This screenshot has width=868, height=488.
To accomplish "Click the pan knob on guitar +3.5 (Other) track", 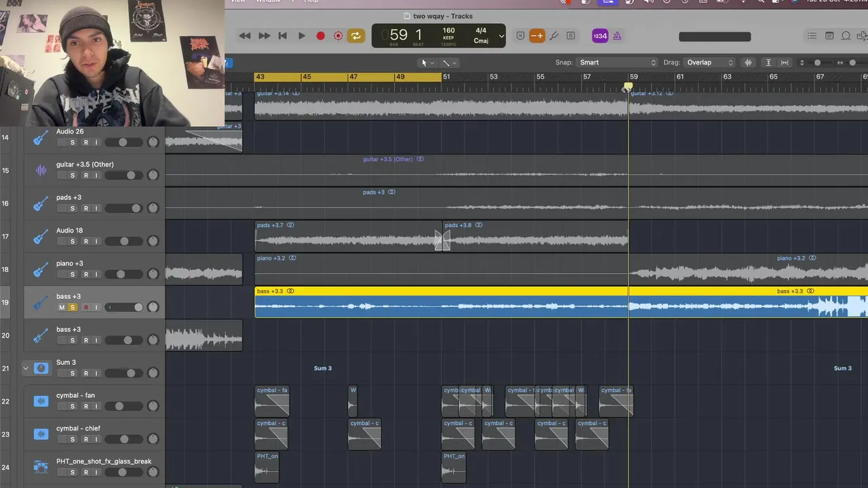I will tap(153, 175).
